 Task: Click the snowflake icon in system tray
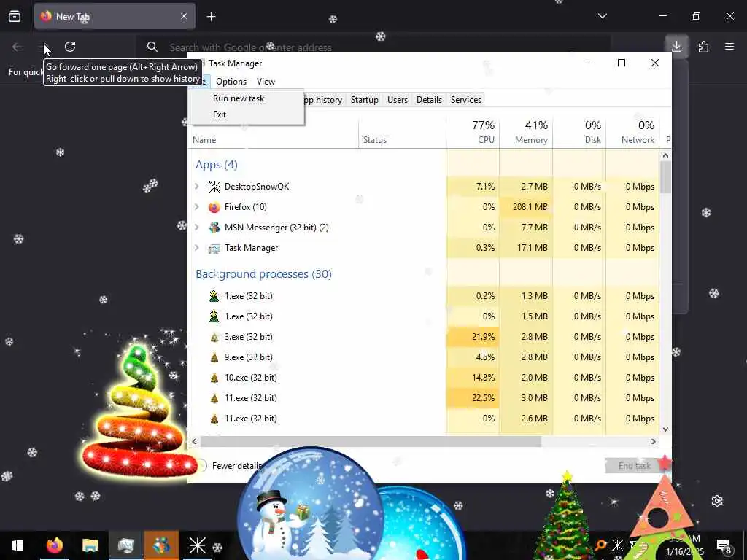point(617,545)
